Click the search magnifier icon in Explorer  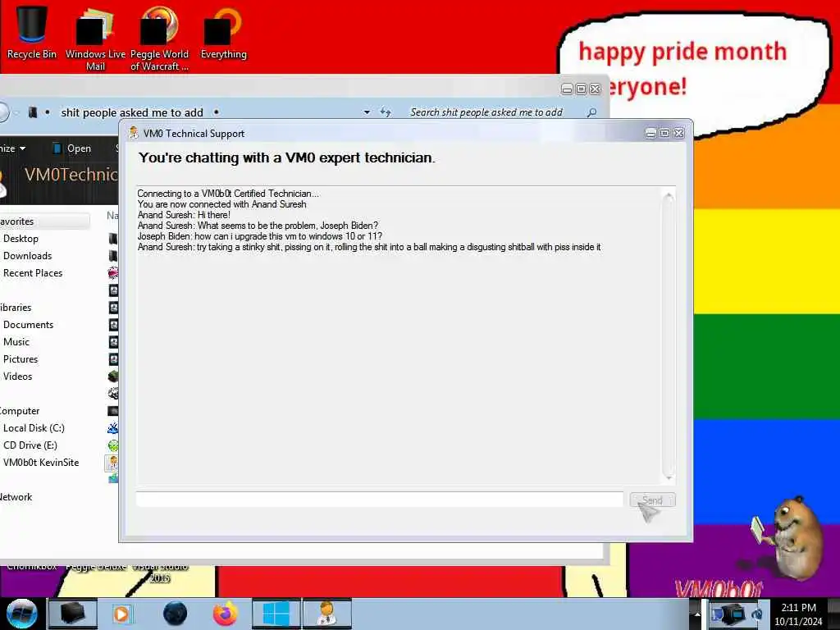click(591, 112)
